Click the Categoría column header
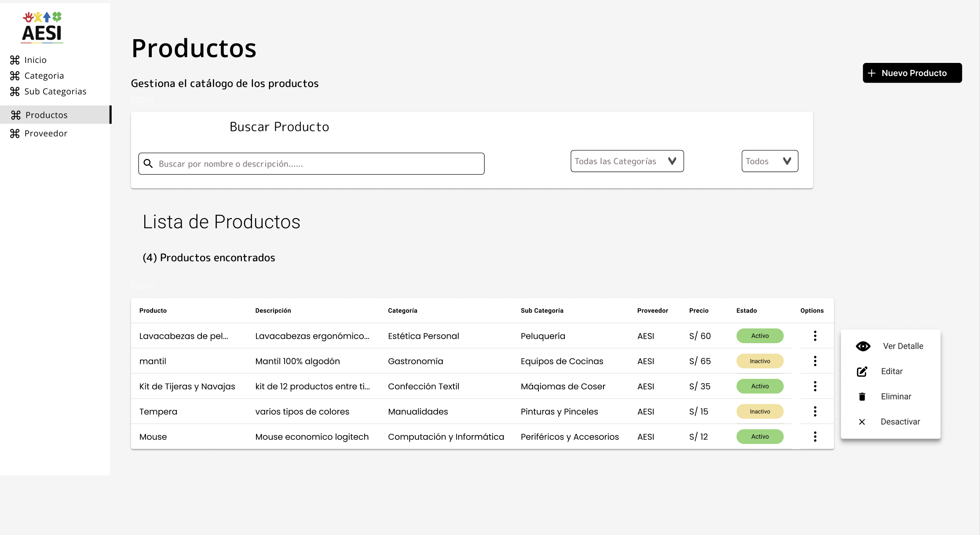The image size is (980, 535). click(402, 311)
